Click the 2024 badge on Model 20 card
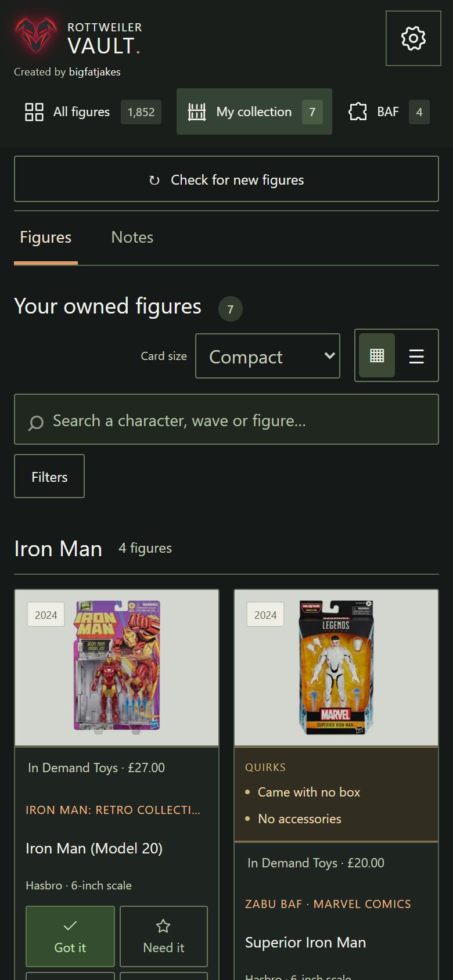The image size is (453, 980). point(46,615)
